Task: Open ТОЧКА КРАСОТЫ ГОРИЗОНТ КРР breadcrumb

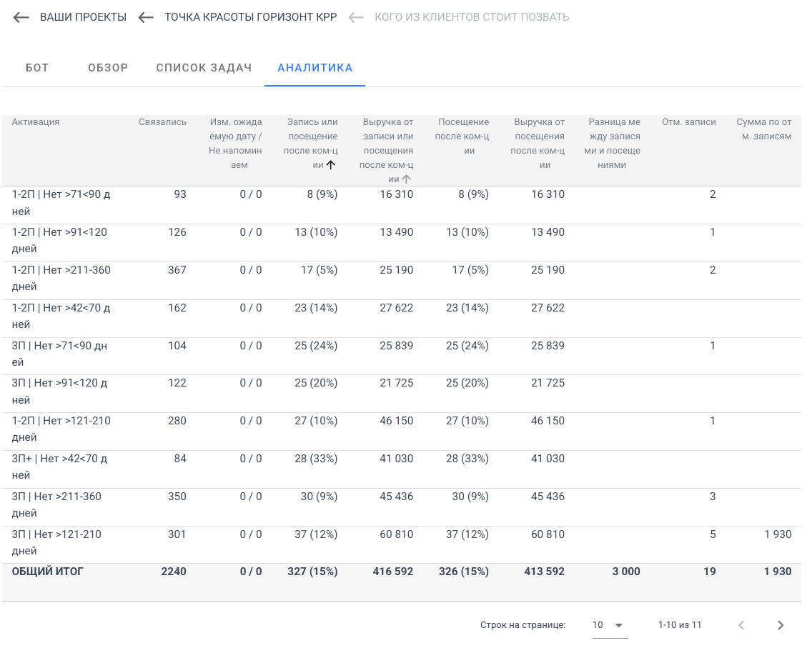Action: (251, 17)
